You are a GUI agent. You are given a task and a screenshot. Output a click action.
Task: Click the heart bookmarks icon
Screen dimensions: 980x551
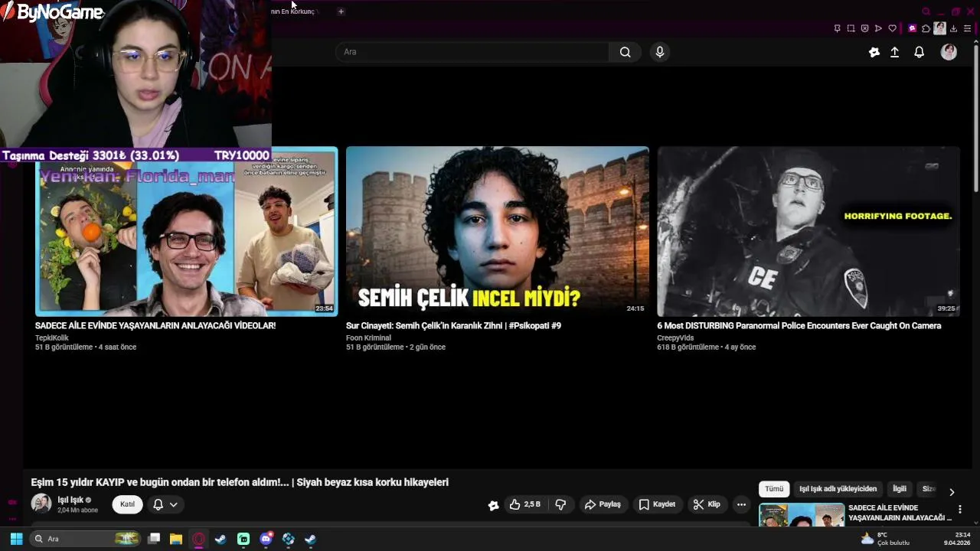[x=892, y=28]
